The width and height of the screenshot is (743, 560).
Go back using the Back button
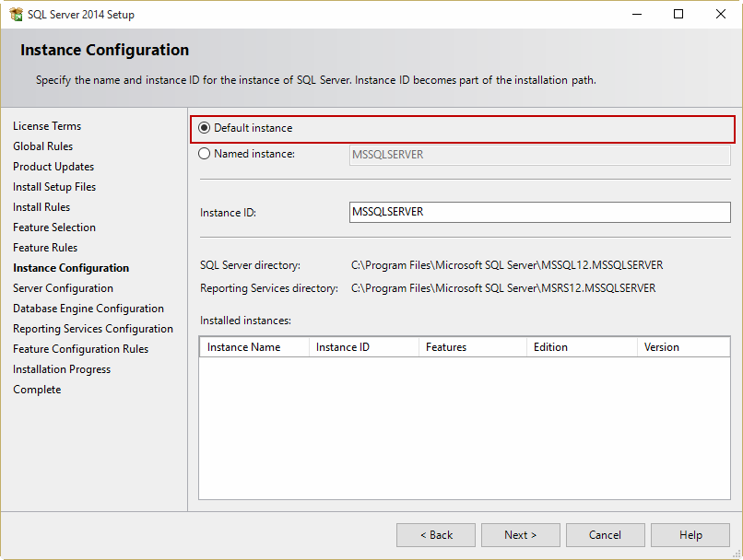tap(436, 535)
